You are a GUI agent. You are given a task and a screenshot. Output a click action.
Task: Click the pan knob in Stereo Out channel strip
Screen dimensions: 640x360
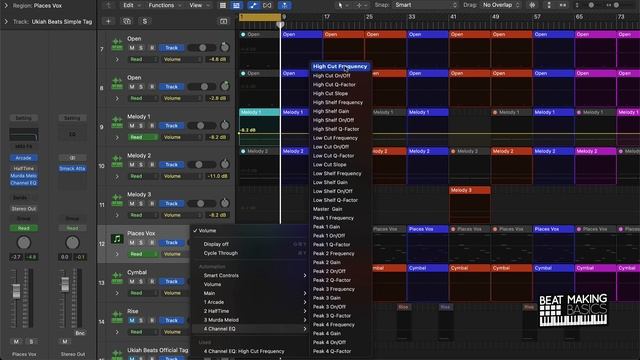72,242
